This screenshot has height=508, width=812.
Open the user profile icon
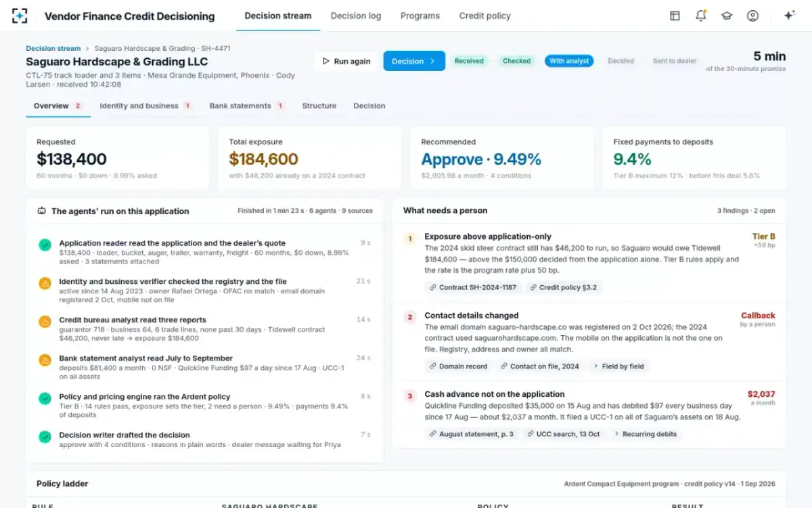point(752,16)
